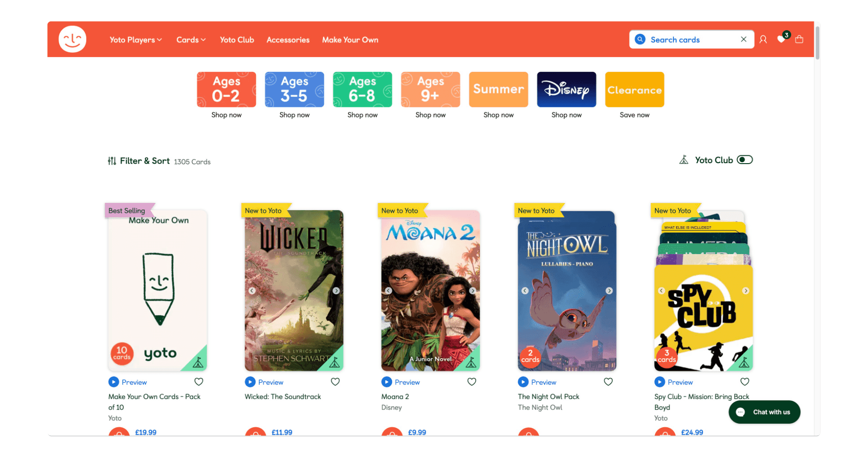The height and width of the screenshot is (457, 868).
Task: Open Make Your Own Cards - Pack of 10 title
Action: 154,402
